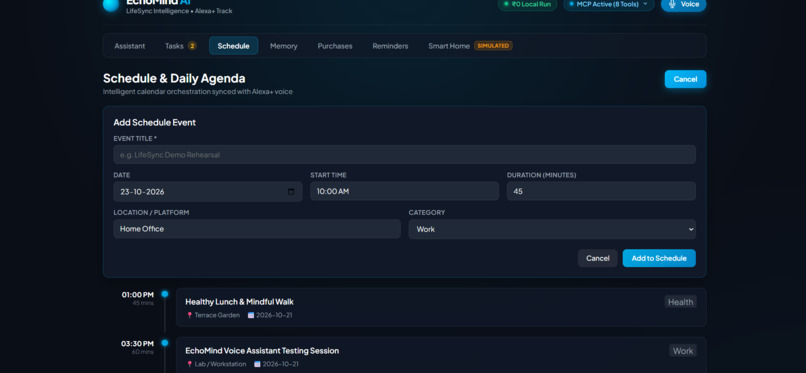Screen dimensions: 806x373
Task: Go to the Memory tab
Action: click(284, 46)
